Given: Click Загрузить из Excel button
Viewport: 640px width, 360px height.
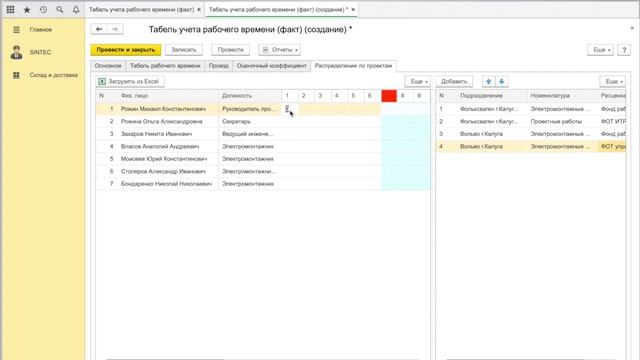Looking at the screenshot, I should click(130, 82).
